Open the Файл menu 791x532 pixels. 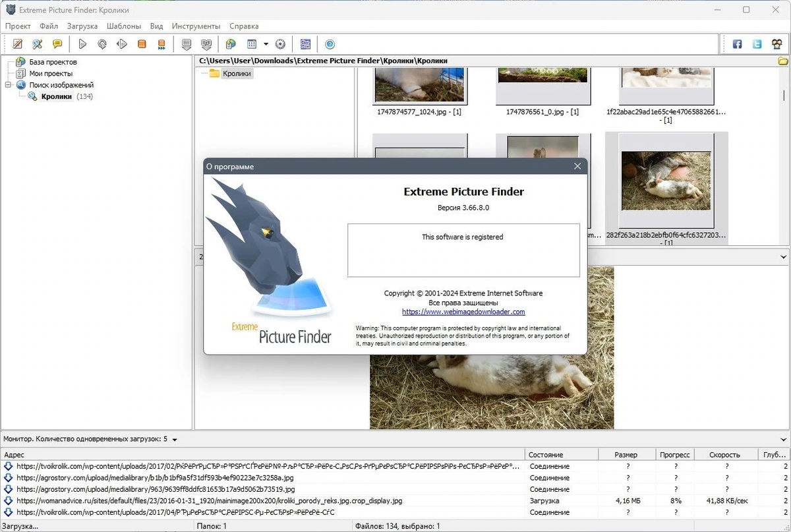click(49, 26)
